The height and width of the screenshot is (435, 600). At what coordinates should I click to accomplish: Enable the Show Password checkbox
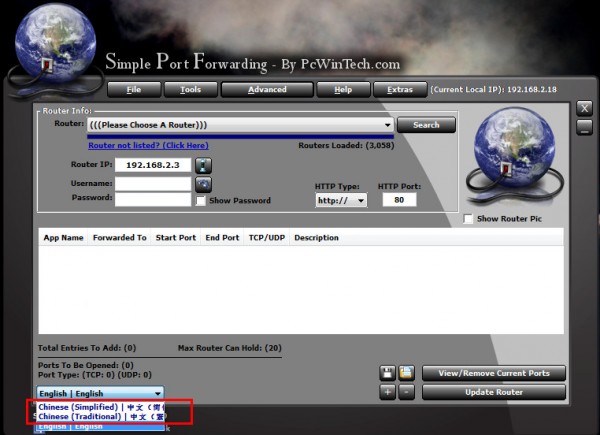coord(201,200)
